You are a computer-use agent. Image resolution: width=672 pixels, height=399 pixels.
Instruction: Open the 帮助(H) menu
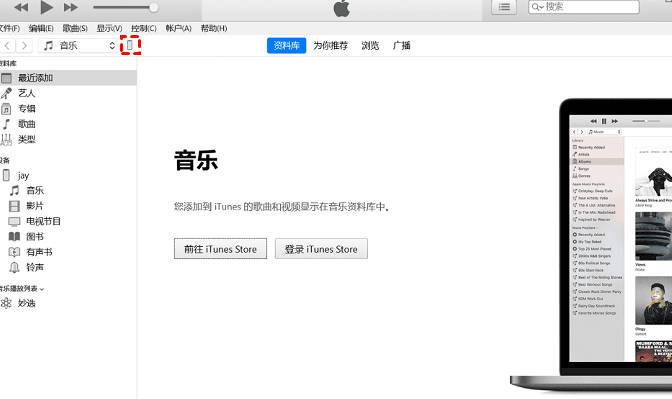coord(213,28)
